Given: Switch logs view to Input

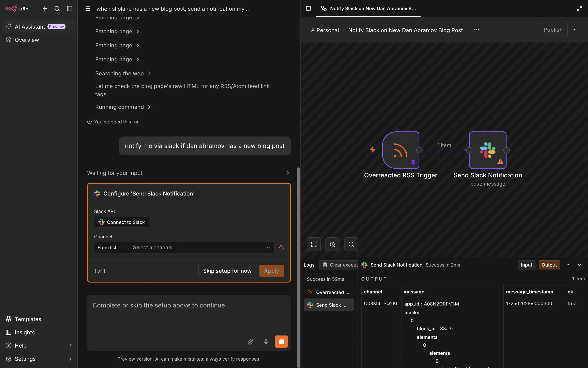Looking at the screenshot, I should click(x=526, y=265).
